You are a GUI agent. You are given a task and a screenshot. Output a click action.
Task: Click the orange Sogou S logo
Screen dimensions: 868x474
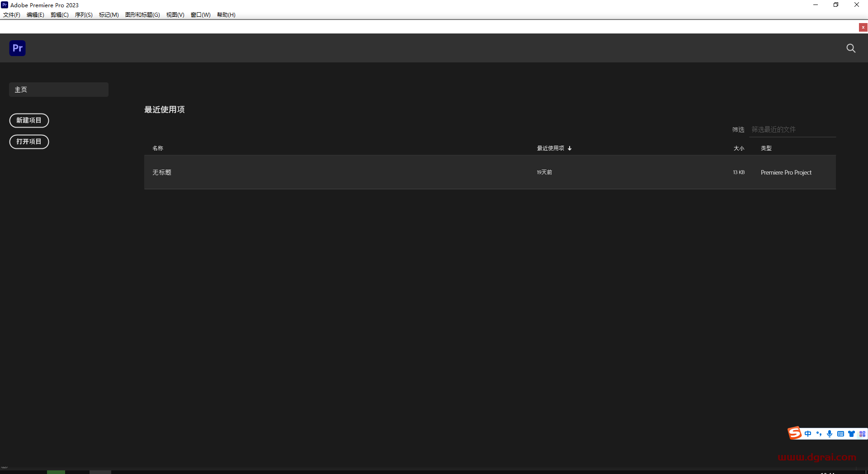point(794,433)
